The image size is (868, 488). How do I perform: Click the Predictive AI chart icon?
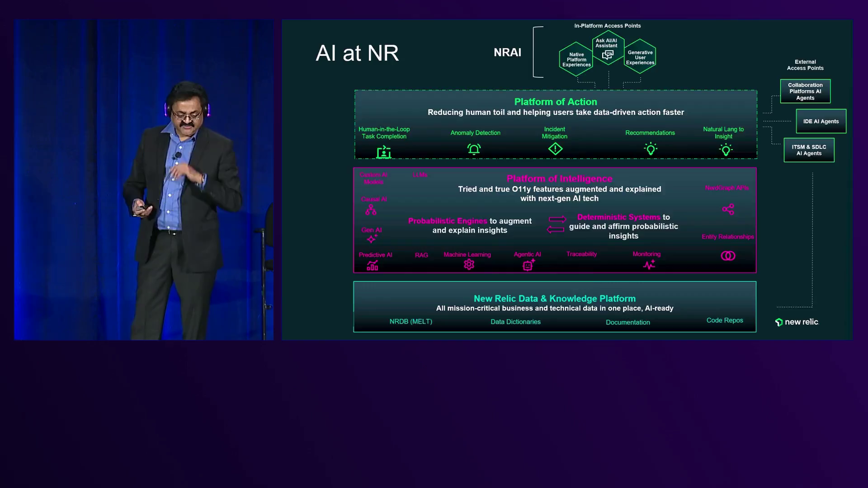tap(372, 265)
